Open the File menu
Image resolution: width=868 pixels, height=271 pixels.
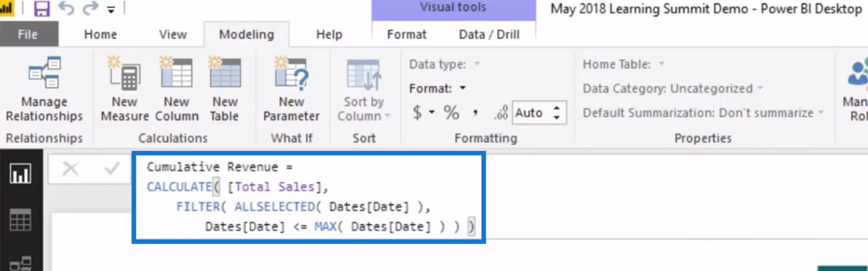click(28, 35)
